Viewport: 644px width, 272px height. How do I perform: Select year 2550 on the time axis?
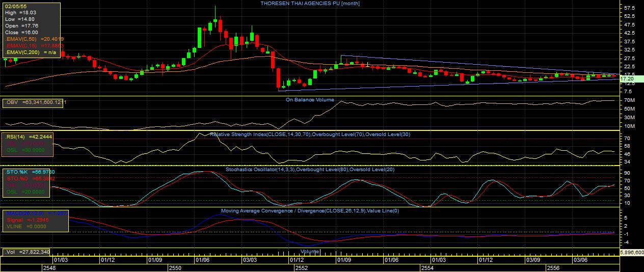coord(175,267)
